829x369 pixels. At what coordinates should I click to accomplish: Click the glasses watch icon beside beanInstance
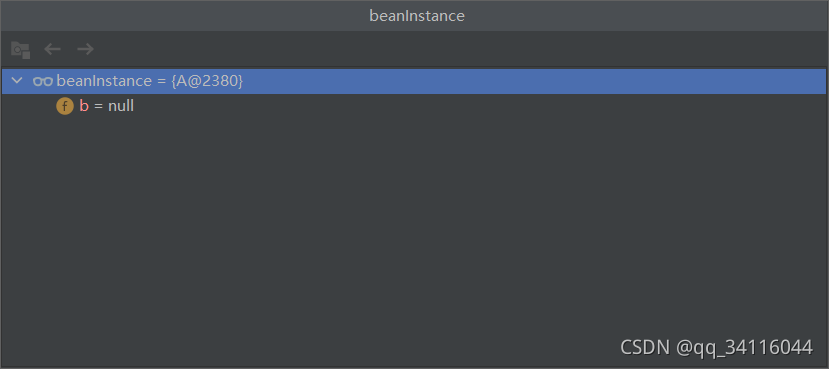43,81
